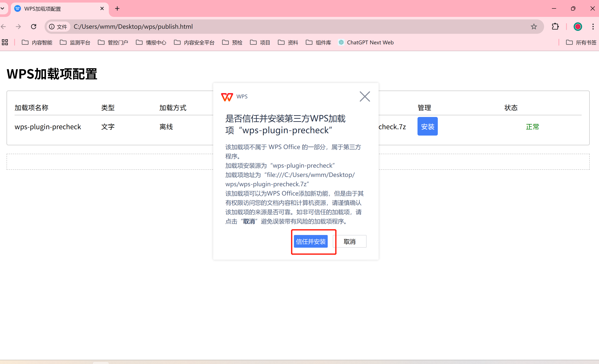Open the apps grid shortcut
This screenshot has height=364, width=599.
[x=5, y=42]
